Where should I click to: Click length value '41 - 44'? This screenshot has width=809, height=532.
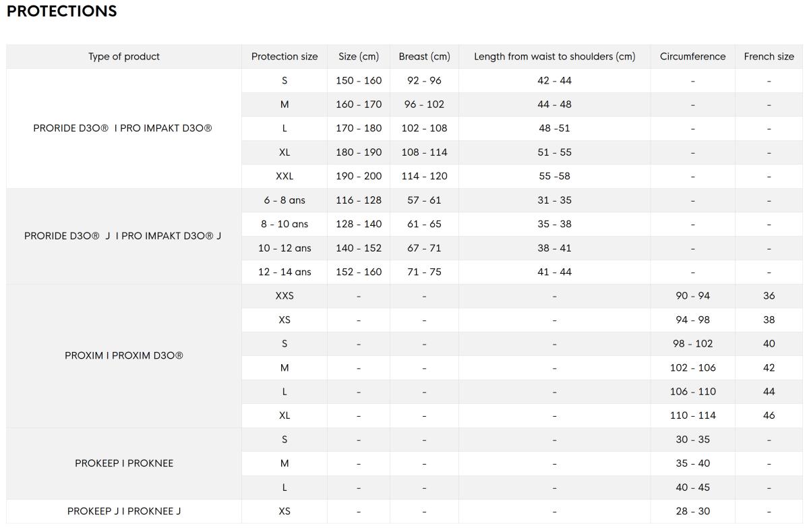point(554,272)
